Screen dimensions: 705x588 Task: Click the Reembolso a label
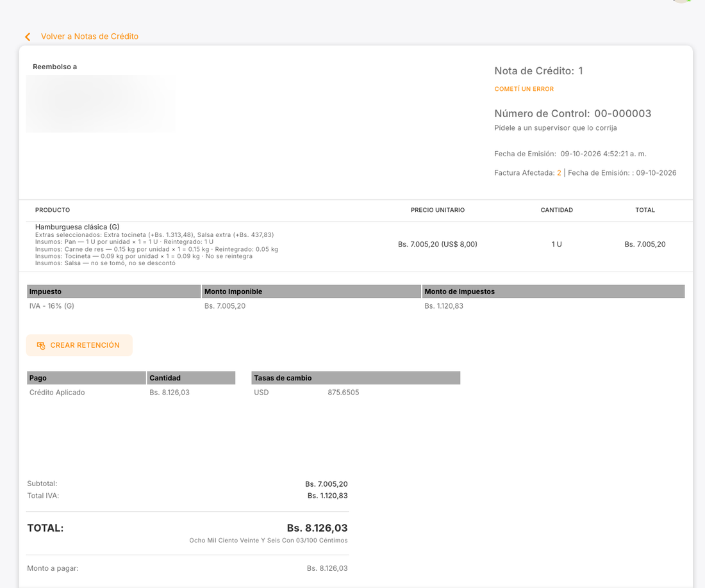click(x=55, y=67)
